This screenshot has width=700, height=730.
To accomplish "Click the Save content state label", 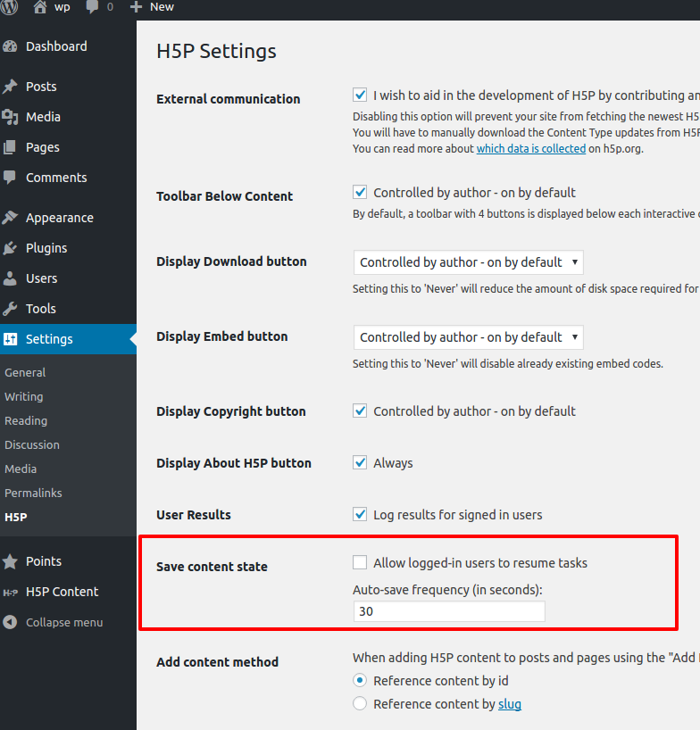I will pyautogui.click(x=212, y=567).
